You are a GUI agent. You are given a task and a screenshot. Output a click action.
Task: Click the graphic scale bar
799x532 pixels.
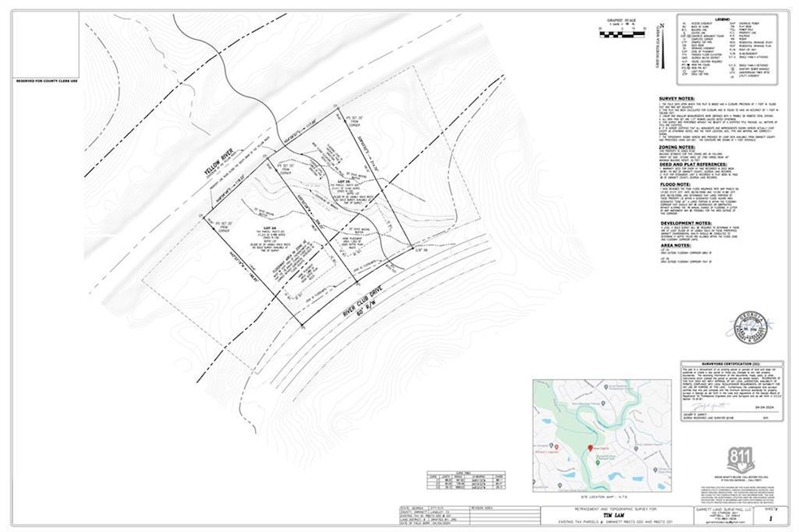[620, 30]
